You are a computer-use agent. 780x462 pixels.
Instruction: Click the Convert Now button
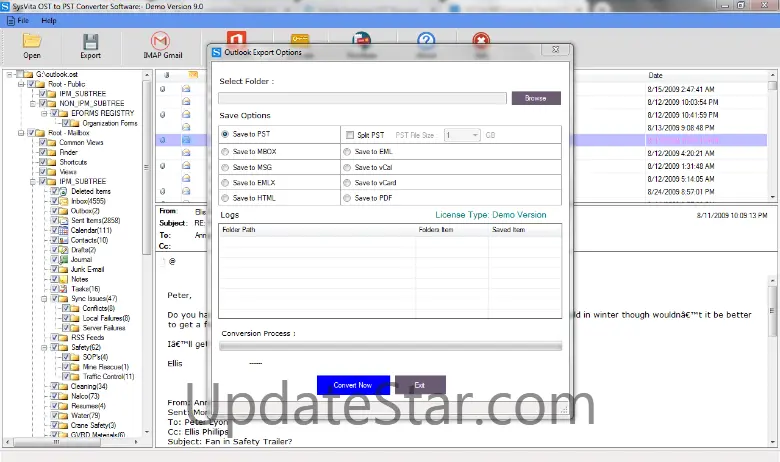tap(353, 385)
